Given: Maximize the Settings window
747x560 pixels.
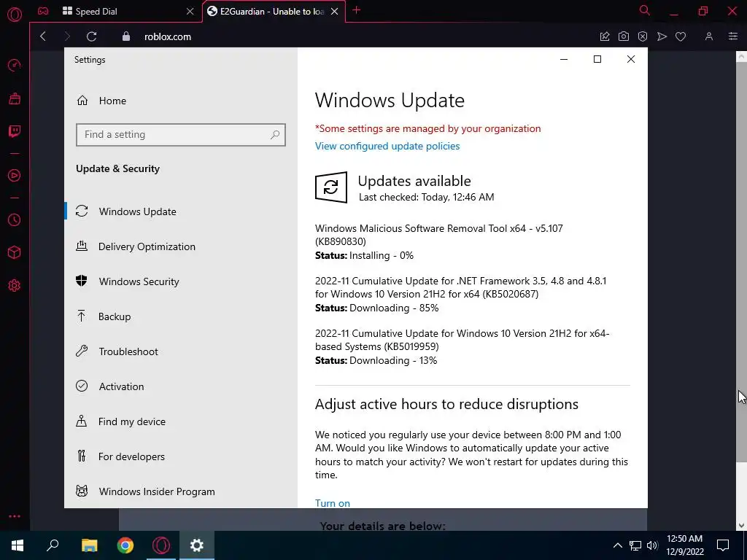Looking at the screenshot, I should click(x=597, y=59).
